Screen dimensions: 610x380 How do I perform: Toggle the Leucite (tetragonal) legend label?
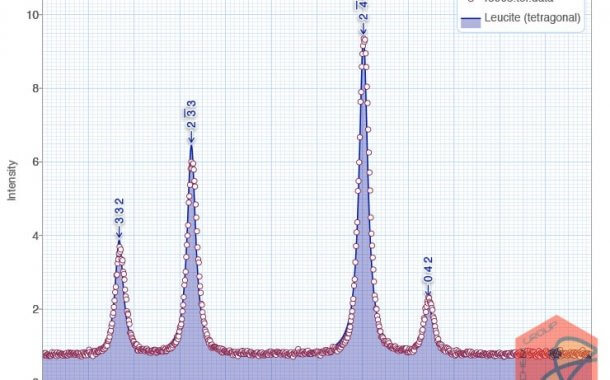pyautogui.click(x=532, y=18)
